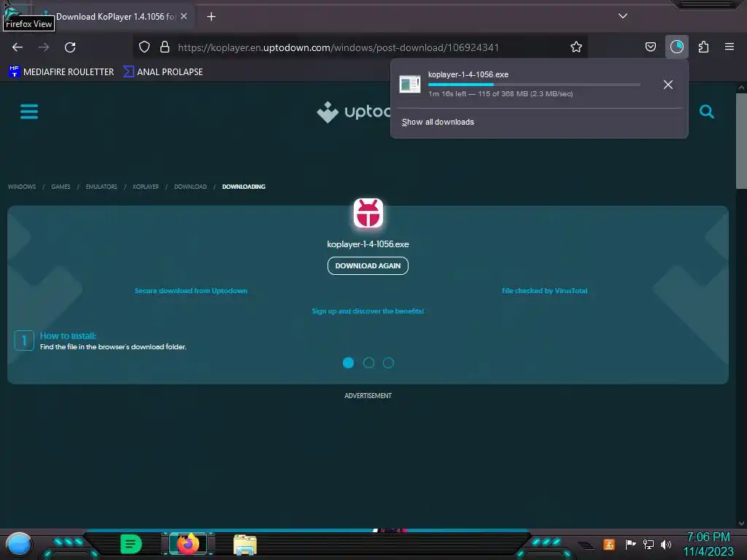Go to EMULATORS breadcrumb
The width and height of the screenshot is (747, 560).
click(101, 187)
